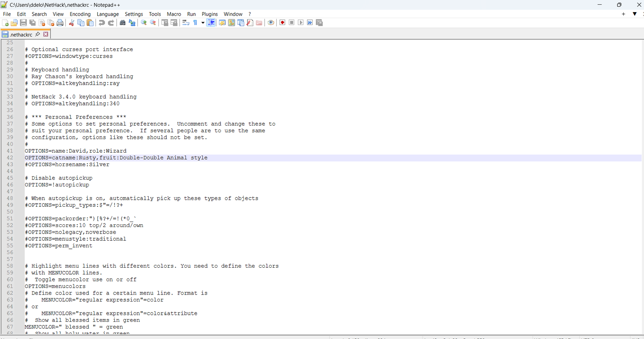The height and width of the screenshot is (339, 644).
Task: Open Find with the binoculars icon
Action: [123, 23]
